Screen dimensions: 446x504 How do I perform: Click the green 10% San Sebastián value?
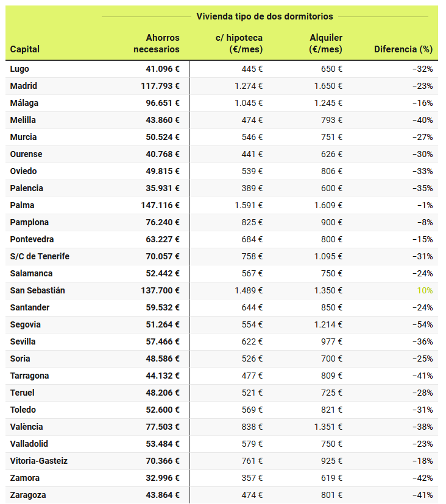(425, 290)
